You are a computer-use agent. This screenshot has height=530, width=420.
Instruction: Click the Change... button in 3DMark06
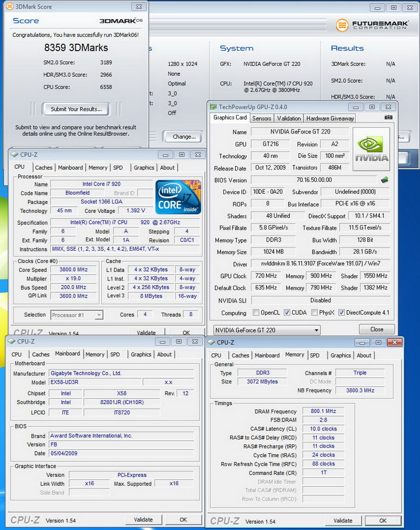pyautogui.click(x=184, y=136)
